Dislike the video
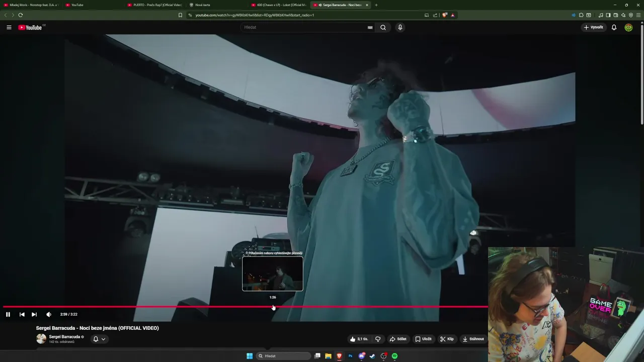Screen dimensions: 644x362 coord(378,339)
